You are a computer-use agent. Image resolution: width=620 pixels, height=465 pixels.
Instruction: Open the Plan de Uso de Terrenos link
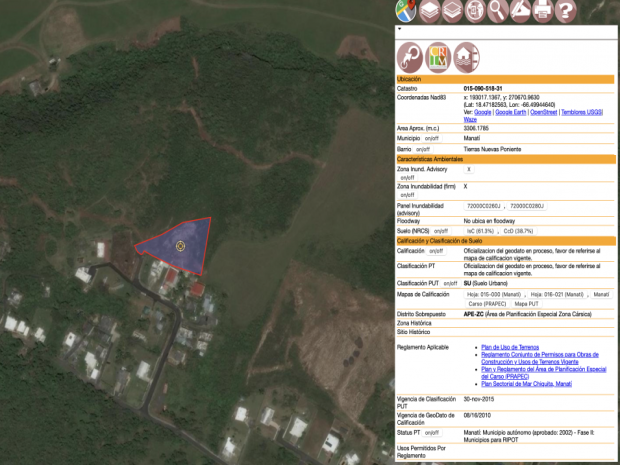point(510,347)
